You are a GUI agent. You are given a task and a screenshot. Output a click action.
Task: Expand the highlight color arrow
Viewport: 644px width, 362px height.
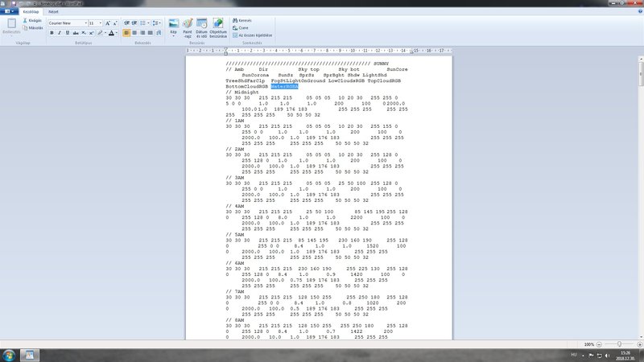pyautogui.click(x=105, y=33)
